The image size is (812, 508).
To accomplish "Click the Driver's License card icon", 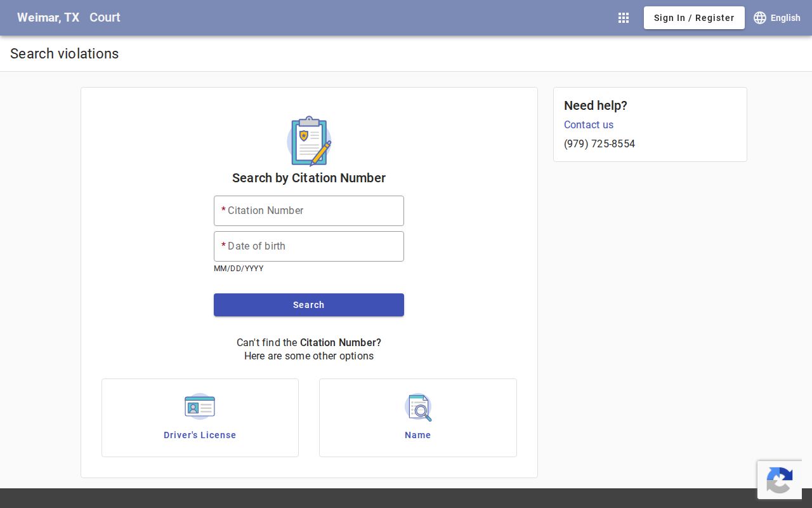I will (200, 406).
